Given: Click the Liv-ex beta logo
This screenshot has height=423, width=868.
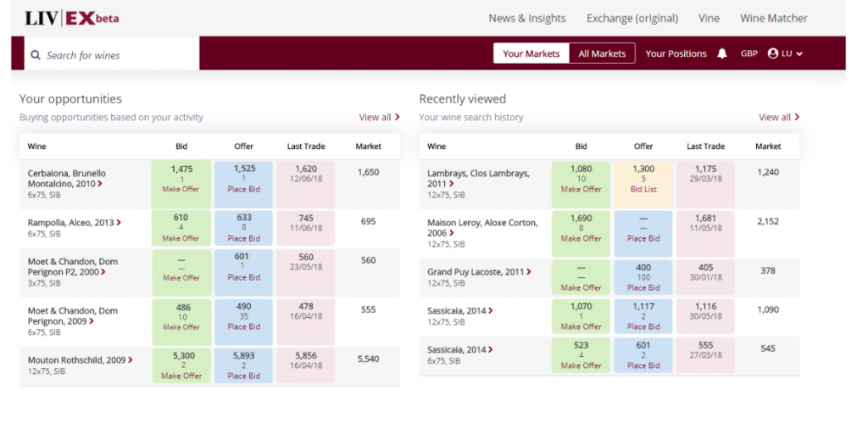Looking at the screenshot, I should (x=72, y=19).
